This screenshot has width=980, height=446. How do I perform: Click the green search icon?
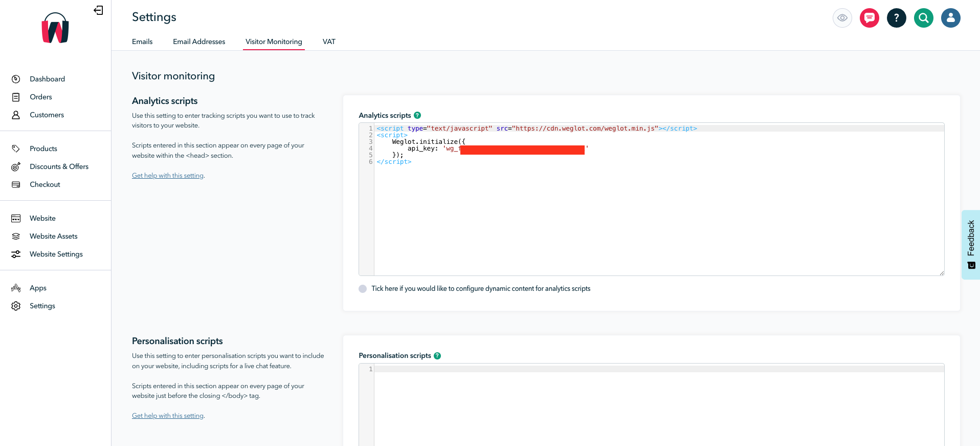tap(924, 18)
